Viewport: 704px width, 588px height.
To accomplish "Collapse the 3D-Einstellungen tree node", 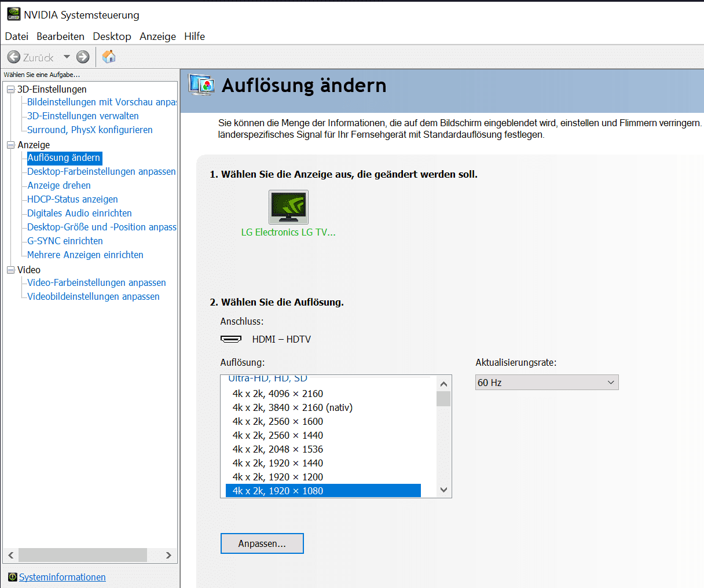I will pyautogui.click(x=10, y=89).
